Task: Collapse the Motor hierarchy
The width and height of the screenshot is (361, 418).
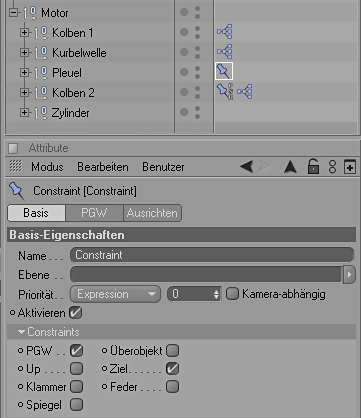Action: pos(13,12)
